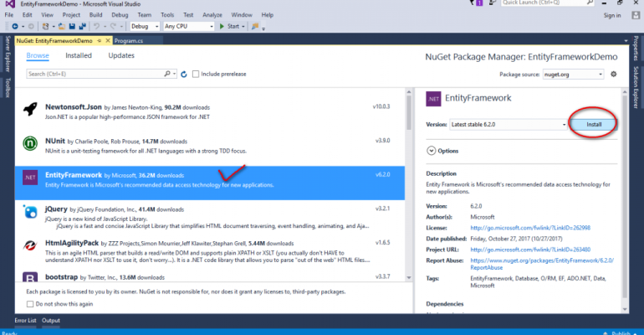Image resolution: width=644 pixels, height=335 pixels.
Task: Select the EntityFramework package row
Action: pyautogui.click(x=209, y=183)
